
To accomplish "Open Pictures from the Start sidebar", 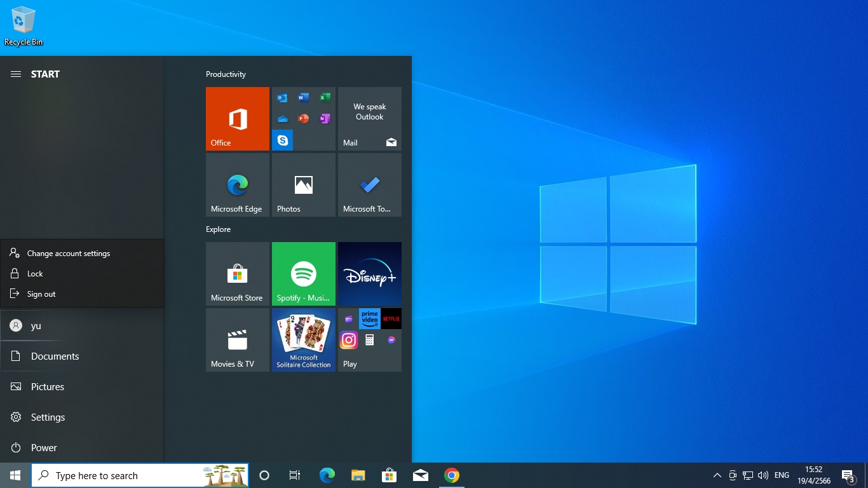I will [x=81, y=386].
